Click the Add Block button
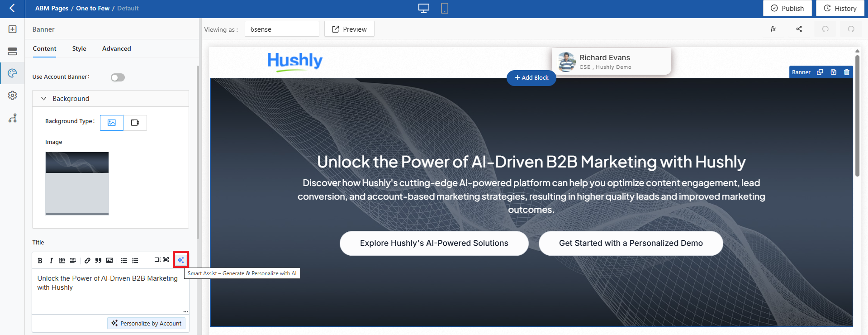Screen dimensions: 868x335 point(531,77)
